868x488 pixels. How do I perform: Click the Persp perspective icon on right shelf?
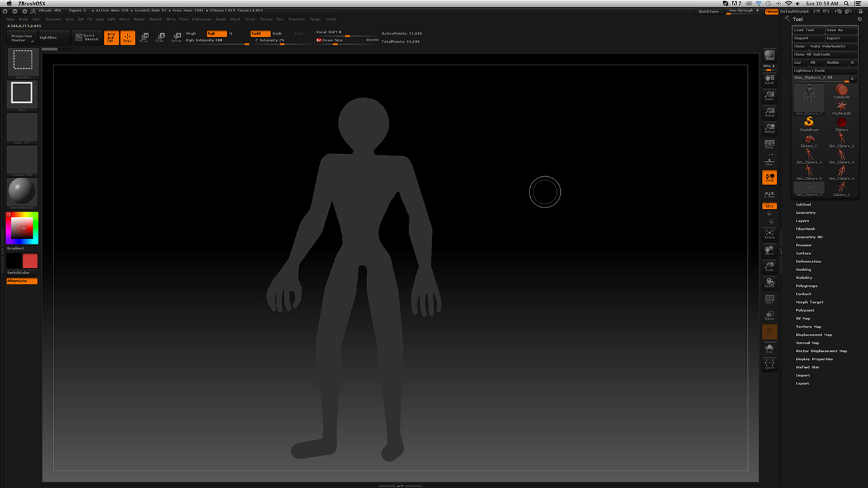click(x=769, y=142)
